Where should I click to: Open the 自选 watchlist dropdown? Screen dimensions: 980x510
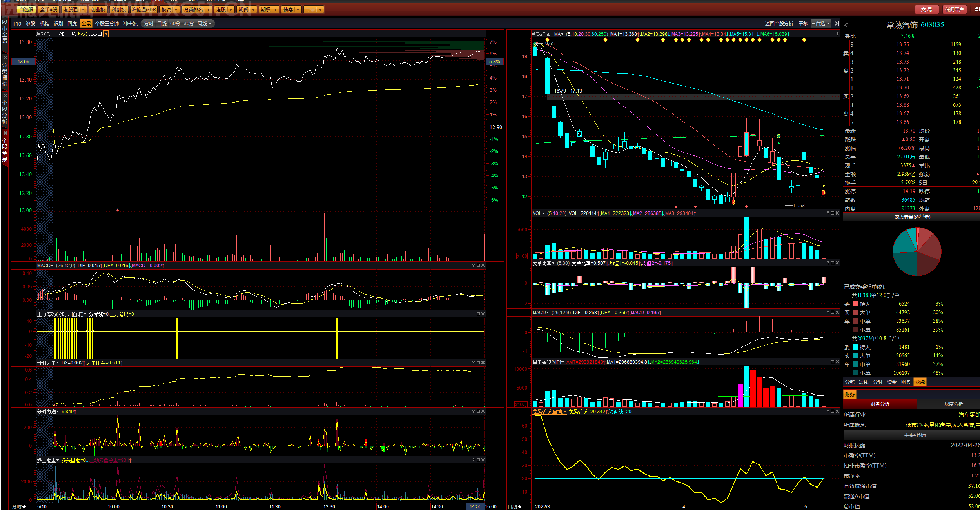pos(828,24)
